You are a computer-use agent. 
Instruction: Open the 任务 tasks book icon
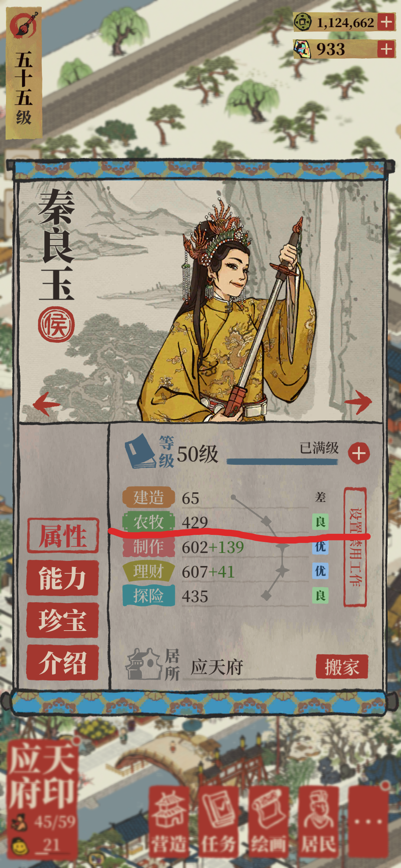click(x=218, y=821)
